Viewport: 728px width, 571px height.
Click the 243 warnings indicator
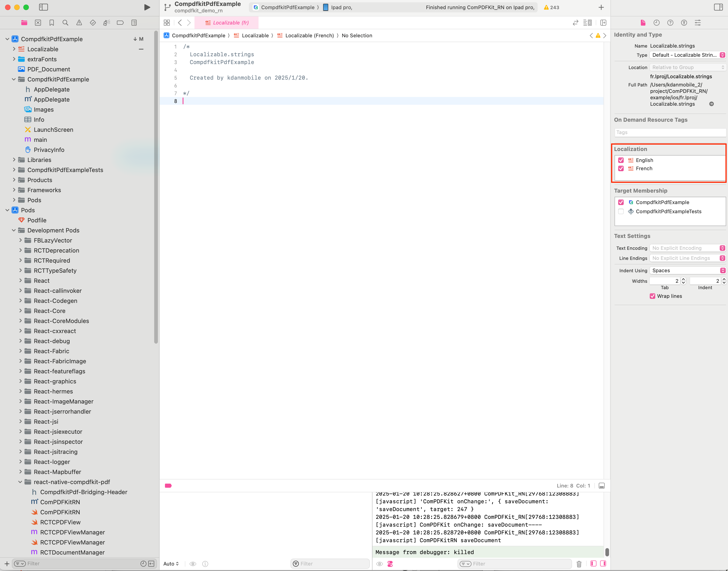[x=552, y=7]
